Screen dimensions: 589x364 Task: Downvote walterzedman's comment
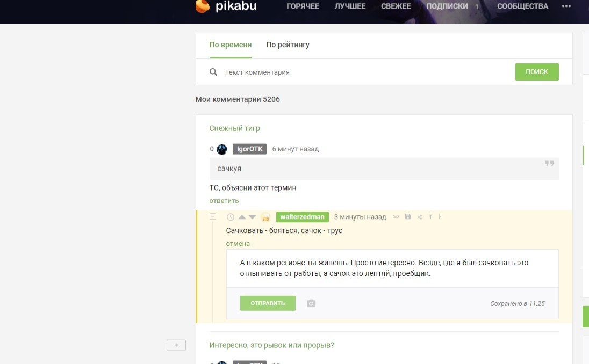pyautogui.click(x=253, y=217)
